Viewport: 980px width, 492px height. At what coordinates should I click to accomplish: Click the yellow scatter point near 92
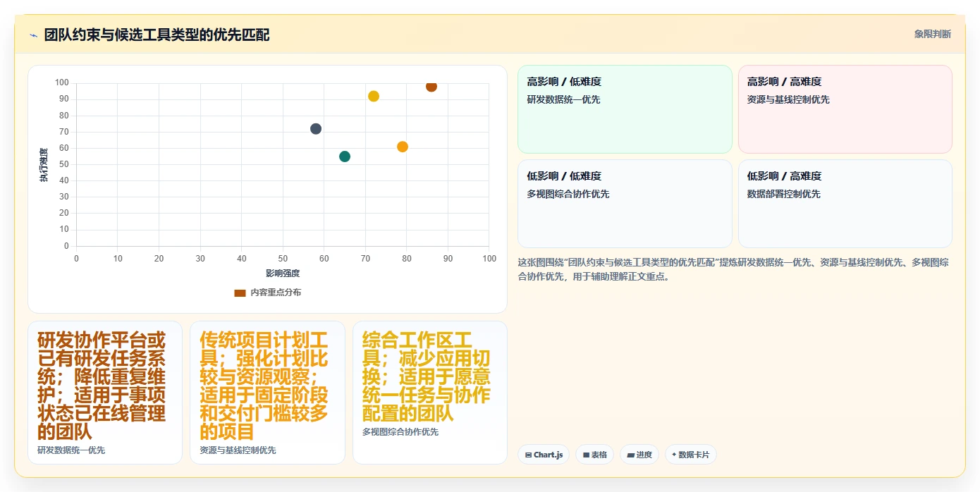[374, 97]
